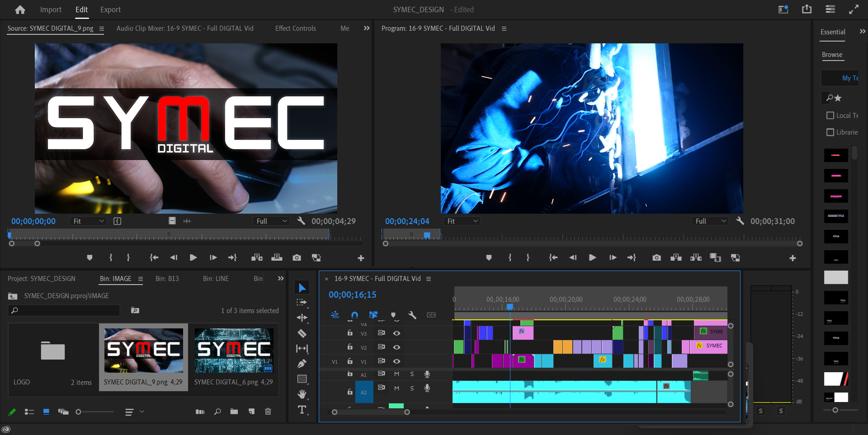Enable Local Templates checkbox
Image resolution: width=868 pixels, height=435 pixels.
point(830,115)
